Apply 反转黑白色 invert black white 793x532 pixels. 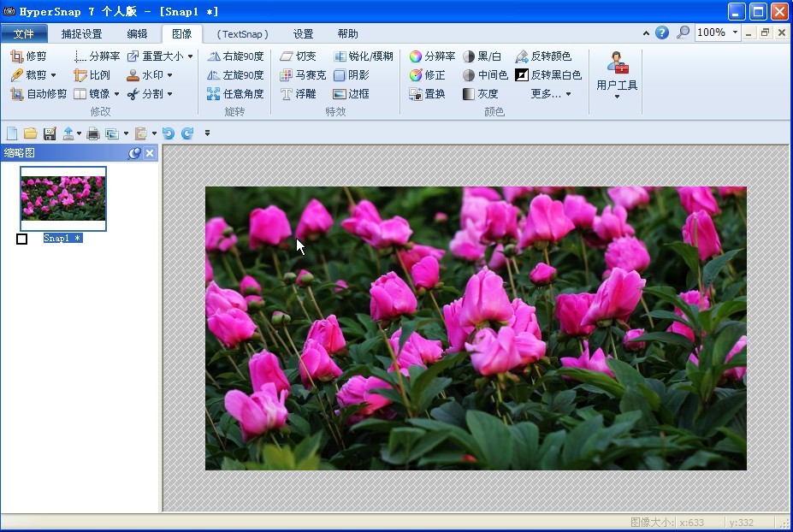coord(548,75)
